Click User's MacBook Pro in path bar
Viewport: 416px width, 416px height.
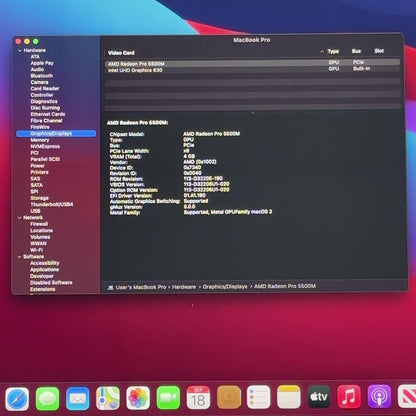(141, 287)
